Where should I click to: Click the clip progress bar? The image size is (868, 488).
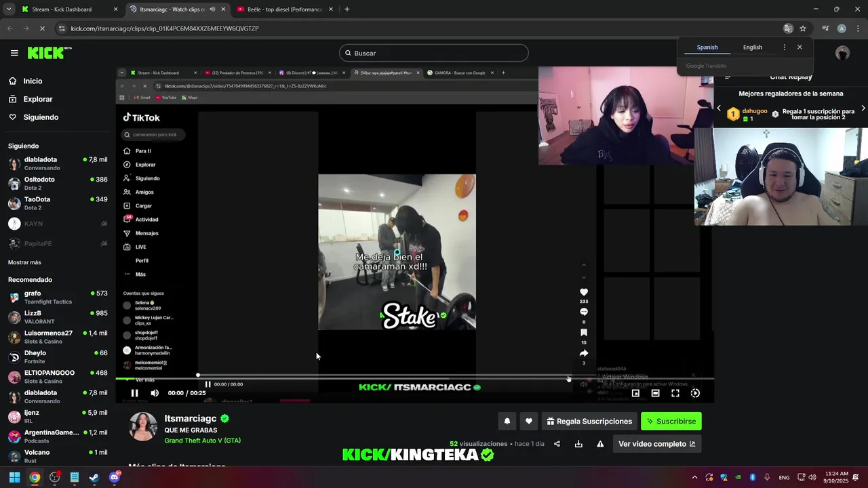pos(414,379)
